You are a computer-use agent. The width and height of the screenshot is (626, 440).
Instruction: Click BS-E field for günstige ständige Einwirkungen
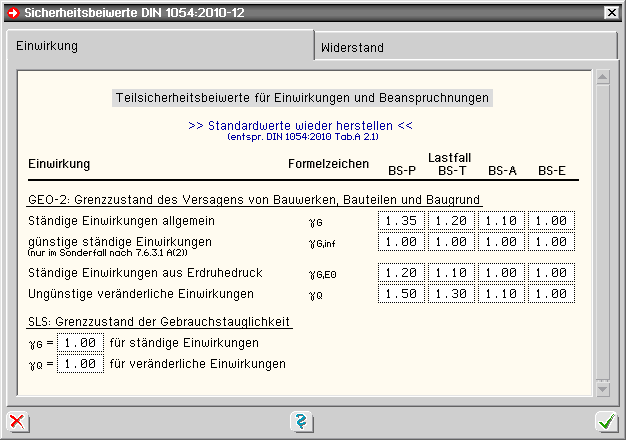pyautogui.click(x=552, y=241)
